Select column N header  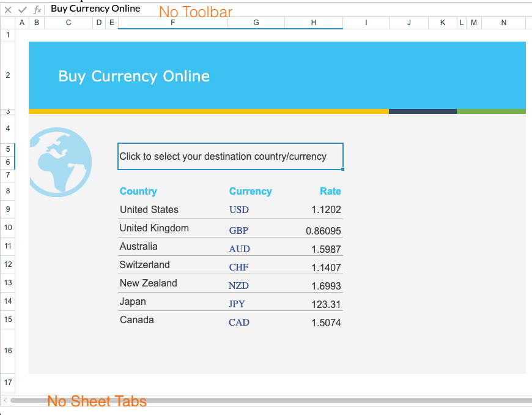pyautogui.click(x=503, y=23)
